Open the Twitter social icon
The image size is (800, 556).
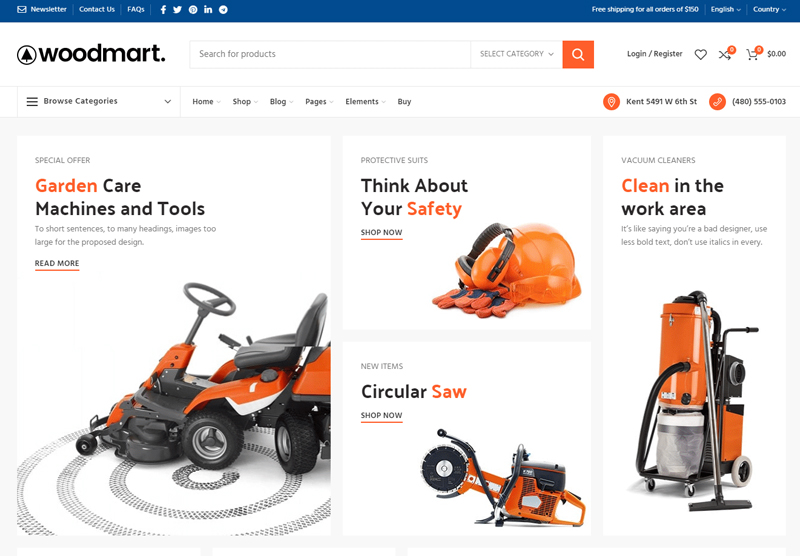[x=178, y=9]
